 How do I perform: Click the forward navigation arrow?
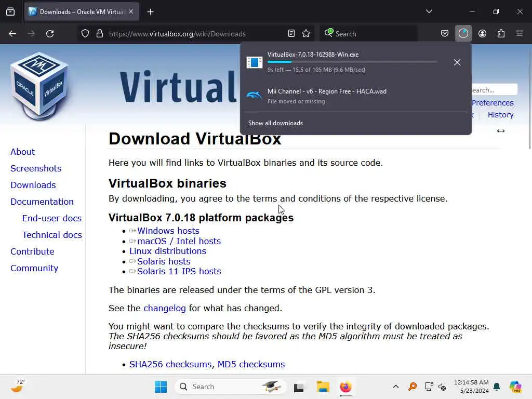(31, 34)
